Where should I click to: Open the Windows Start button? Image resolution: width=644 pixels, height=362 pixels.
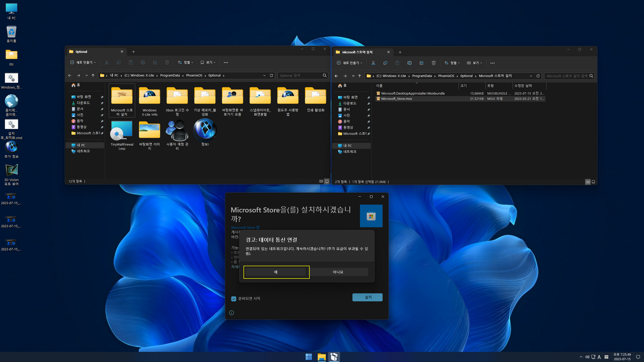(x=308, y=357)
